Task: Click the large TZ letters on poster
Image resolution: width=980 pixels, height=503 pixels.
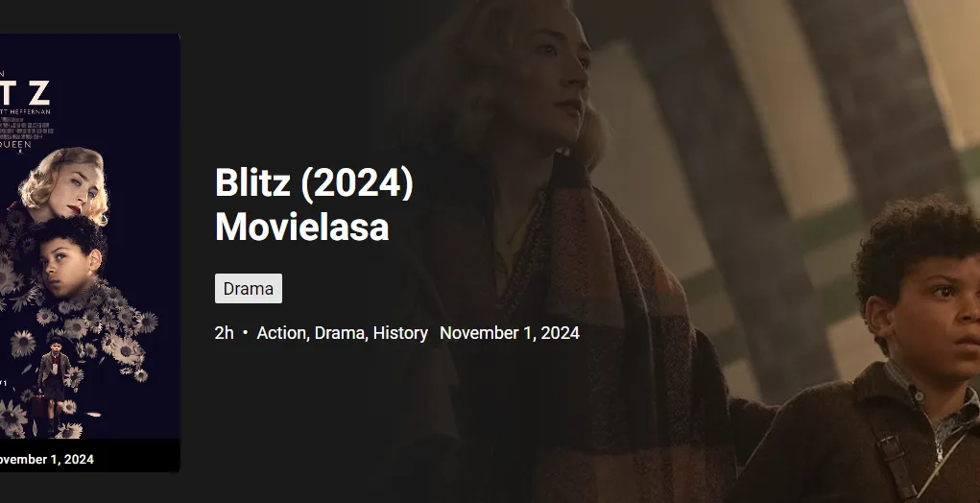Action: pos(25,92)
